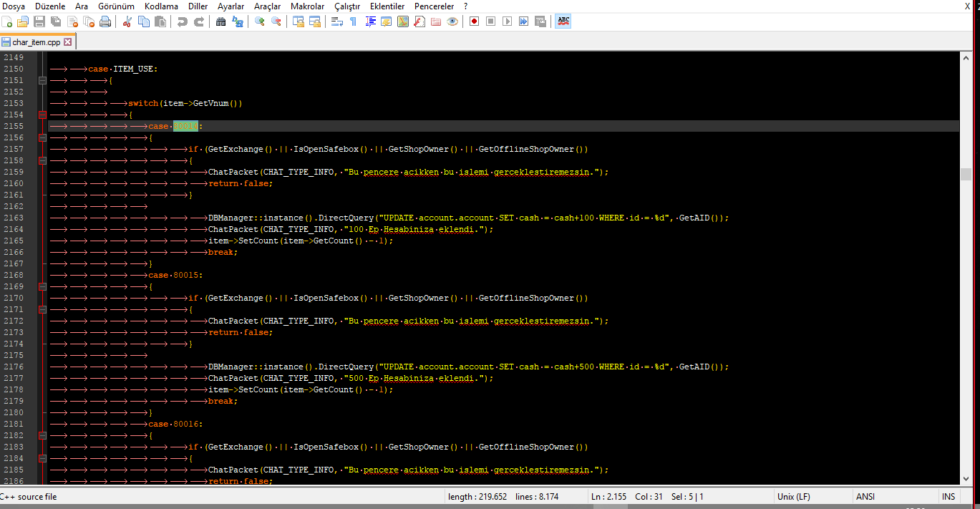
Task: Stop macro recording icon
Action: (490, 21)
